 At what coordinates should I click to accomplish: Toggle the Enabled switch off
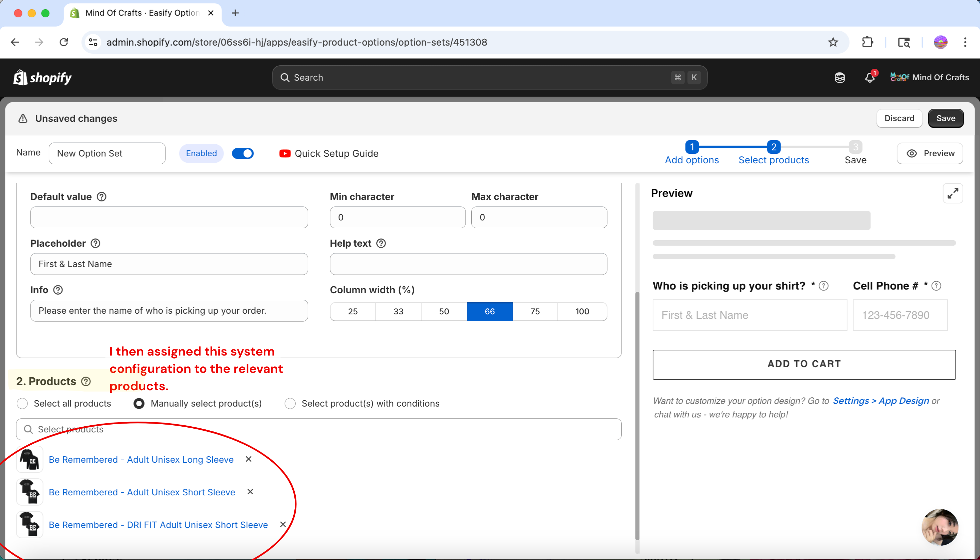tap(243, 153)
